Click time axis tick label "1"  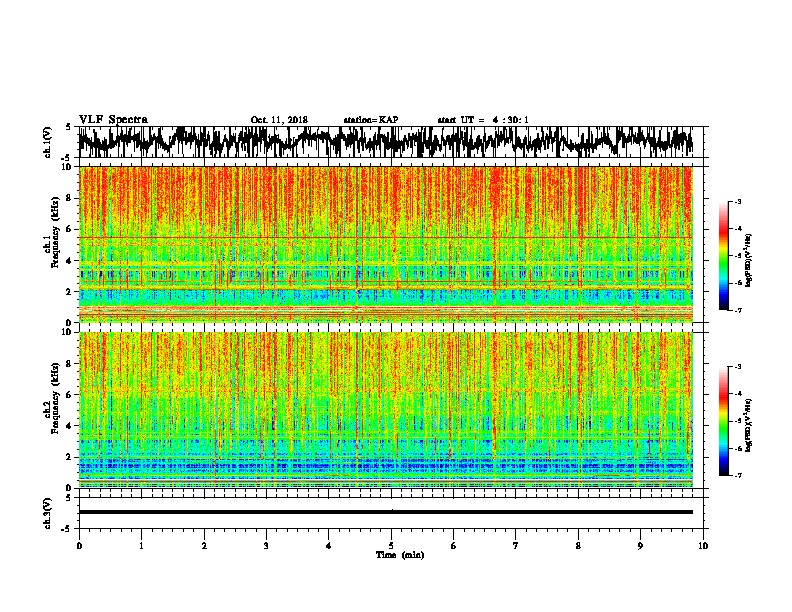(x=141, y=546)
